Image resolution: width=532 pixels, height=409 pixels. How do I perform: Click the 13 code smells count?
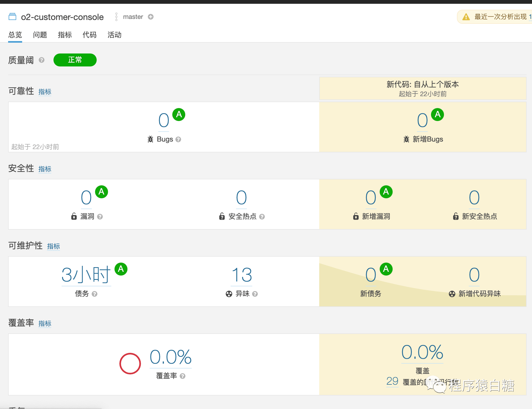[241, 275]
